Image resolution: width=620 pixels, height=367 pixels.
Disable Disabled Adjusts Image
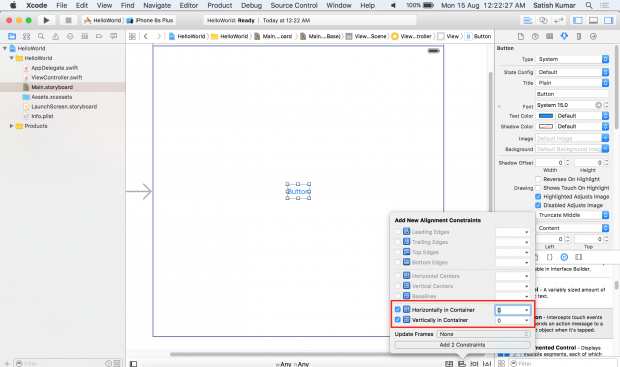(538, 205)
